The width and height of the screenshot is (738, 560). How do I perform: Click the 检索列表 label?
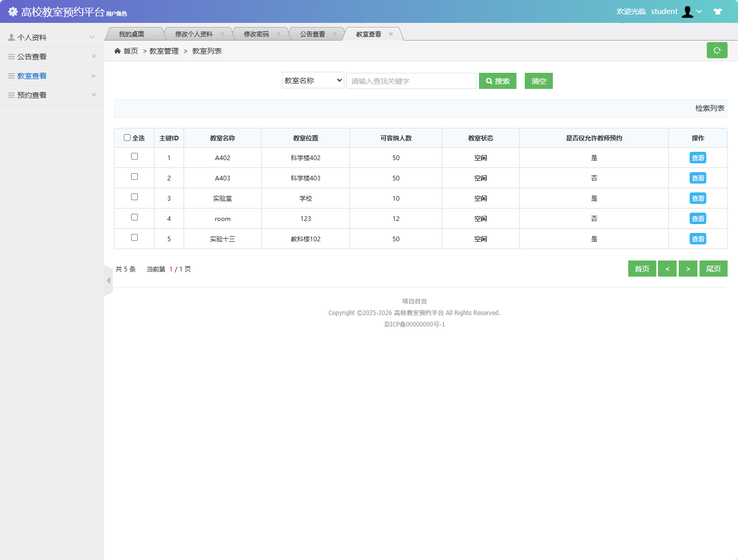click(710, 108)
